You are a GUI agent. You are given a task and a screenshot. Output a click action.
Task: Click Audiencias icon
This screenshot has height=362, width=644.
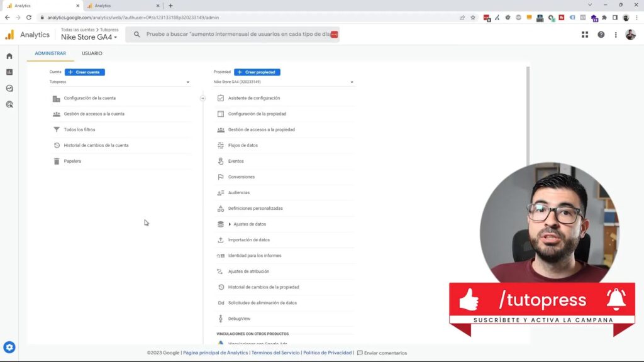[x=221, y=192]
